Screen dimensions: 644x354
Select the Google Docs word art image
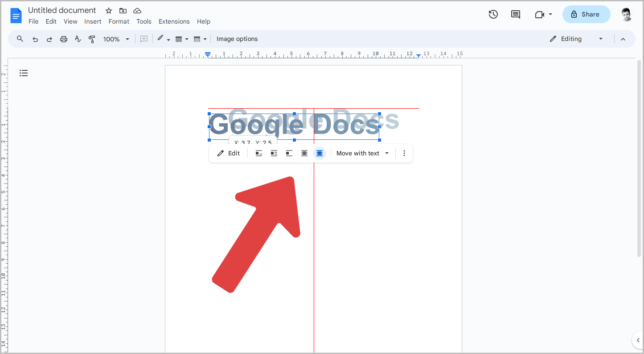(x=294, y=126)
